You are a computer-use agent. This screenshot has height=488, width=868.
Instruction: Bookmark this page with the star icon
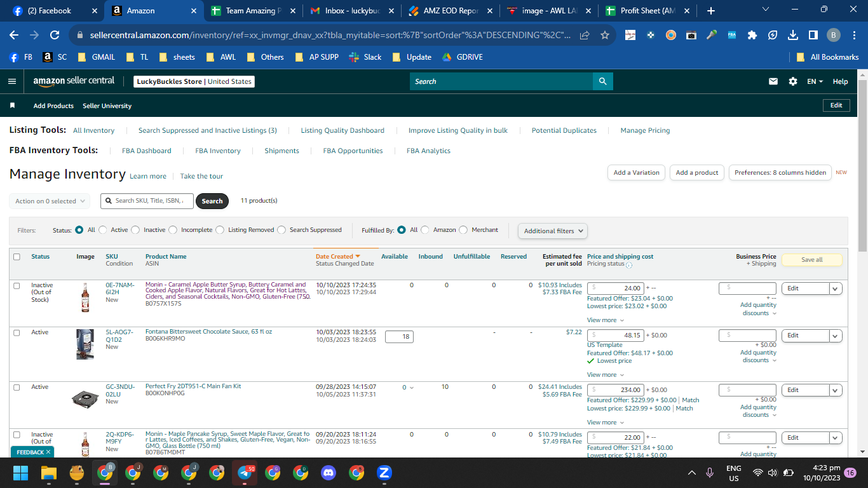605,35
